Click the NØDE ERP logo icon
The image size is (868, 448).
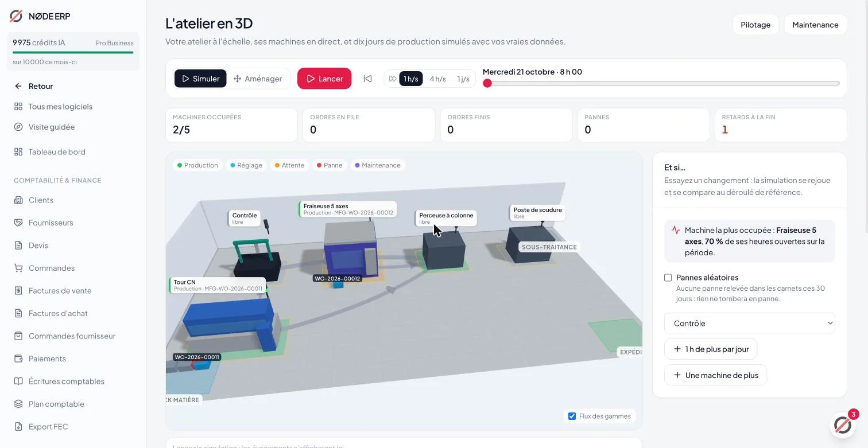point(16,16)
